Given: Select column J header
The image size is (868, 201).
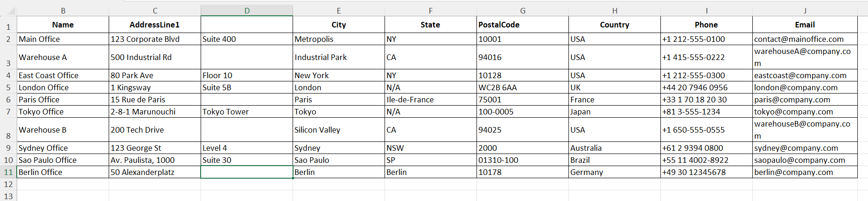Looking at the screenshot, I should pos(805,10).
